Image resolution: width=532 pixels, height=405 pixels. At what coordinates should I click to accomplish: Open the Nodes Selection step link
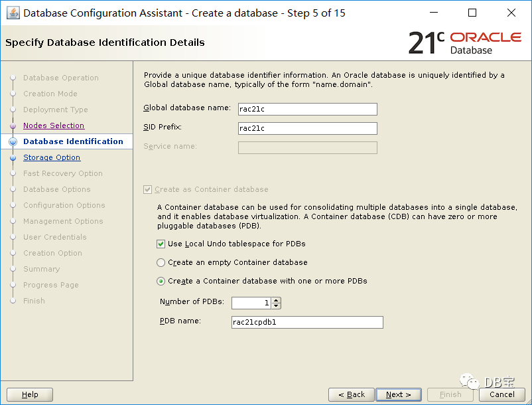point(54,125)
